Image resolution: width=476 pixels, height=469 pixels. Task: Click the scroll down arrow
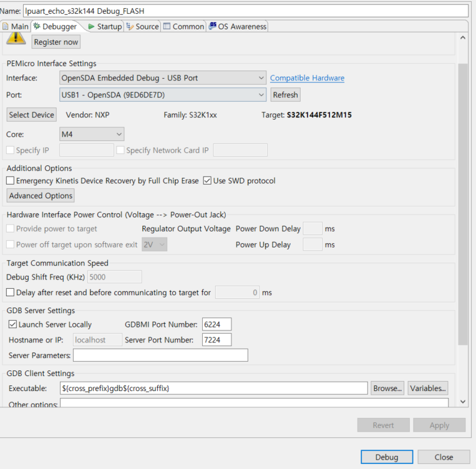(x=463, y=402)
